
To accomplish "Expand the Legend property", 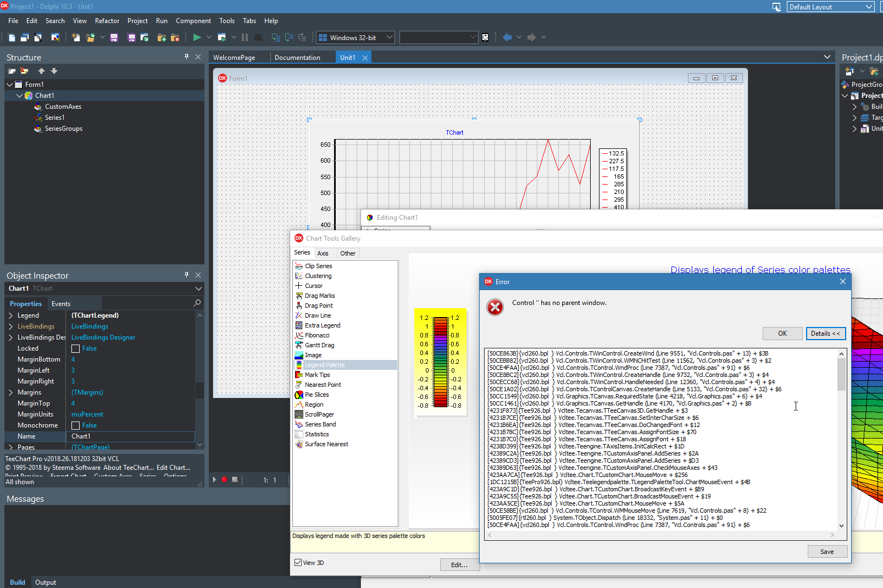I will (10, 315).
